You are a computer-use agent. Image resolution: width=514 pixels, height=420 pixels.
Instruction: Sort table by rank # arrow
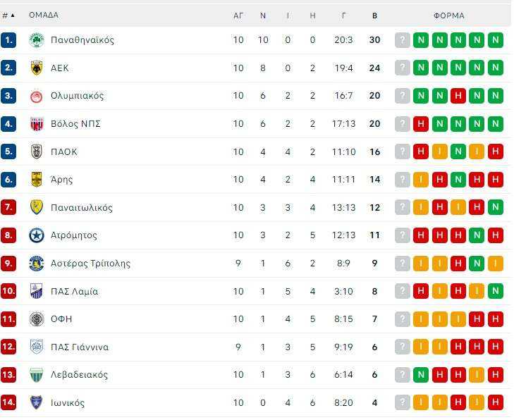coord(8,16)
